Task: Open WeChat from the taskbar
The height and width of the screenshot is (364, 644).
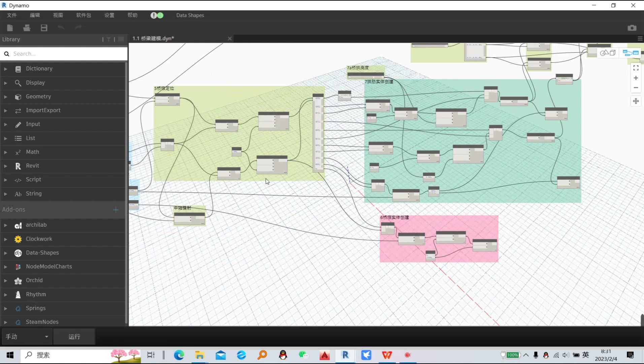Action: [303, 355]
